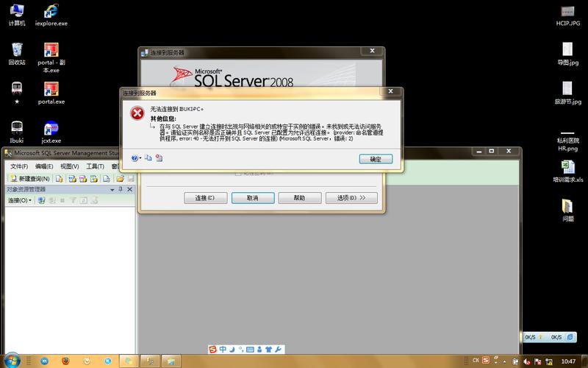
Task: Open the 工具(T) menu
Action: 95,166
